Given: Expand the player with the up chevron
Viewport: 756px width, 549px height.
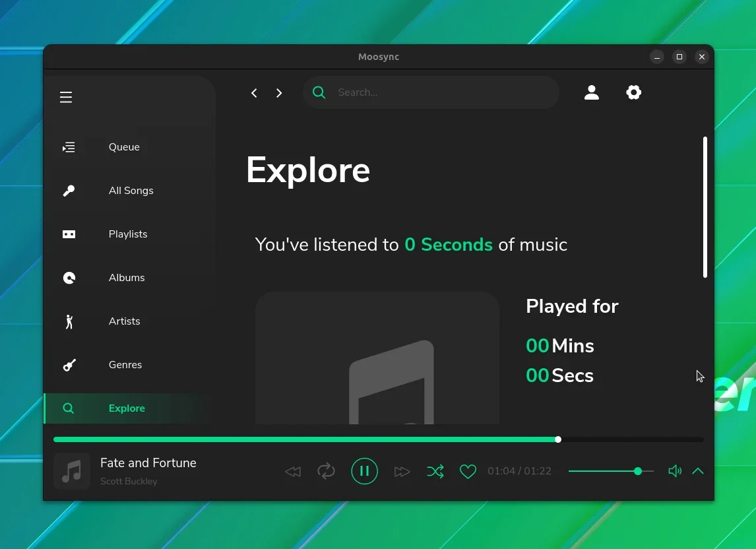Looking at the screenshot, I should pyautogui.click(x=698, y=471).
